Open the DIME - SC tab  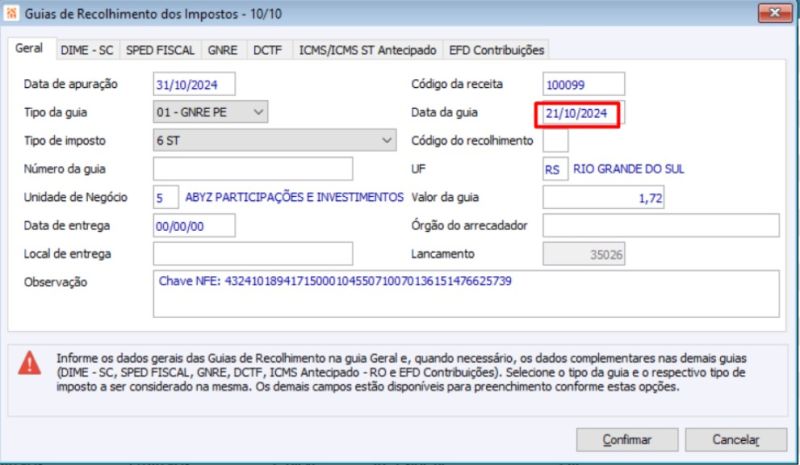(x=87, y=50)
